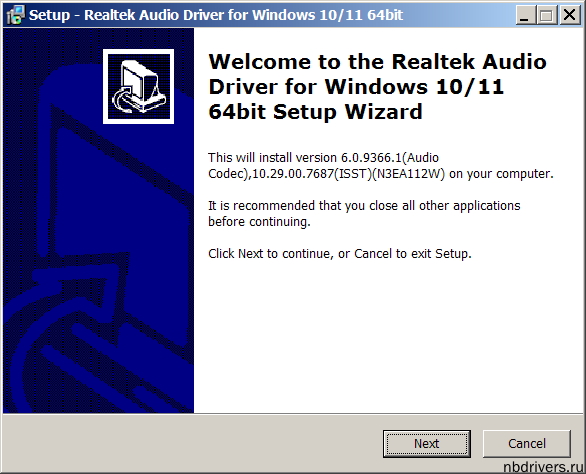Click the nbdrivers.ru watermark text
Screen dimensions: 586x474
click(543, 467)
